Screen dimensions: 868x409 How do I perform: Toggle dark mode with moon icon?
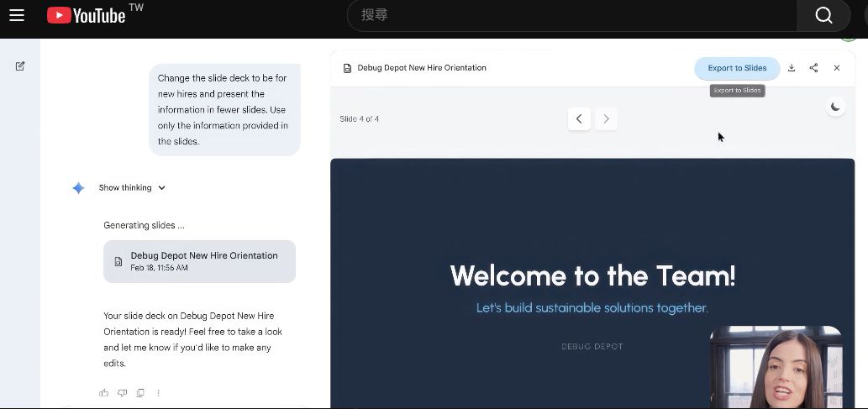click(x=834, y=107)
